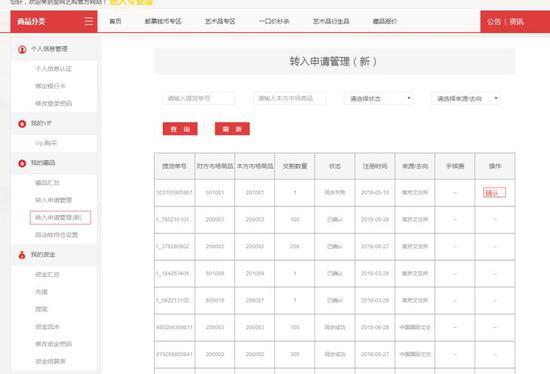Expand the 商品分类 category menu
This screenshot has width=550, height=374.
coord(54,21)
